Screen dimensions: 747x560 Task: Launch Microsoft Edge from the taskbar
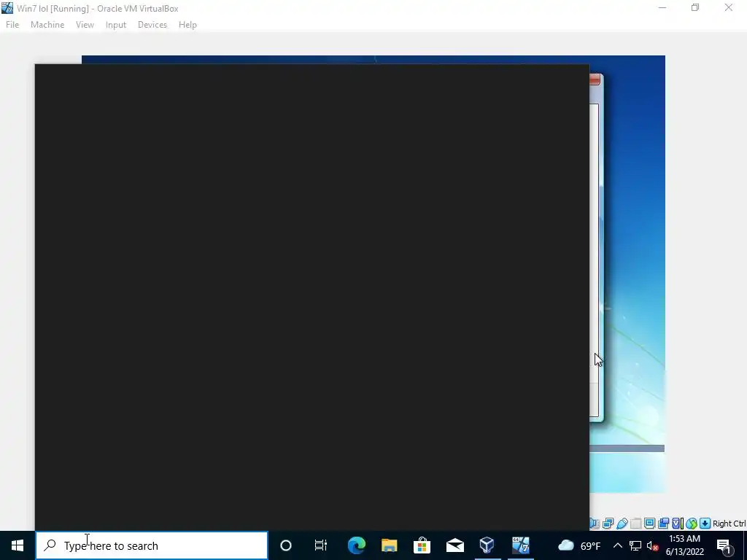[356, 545]
